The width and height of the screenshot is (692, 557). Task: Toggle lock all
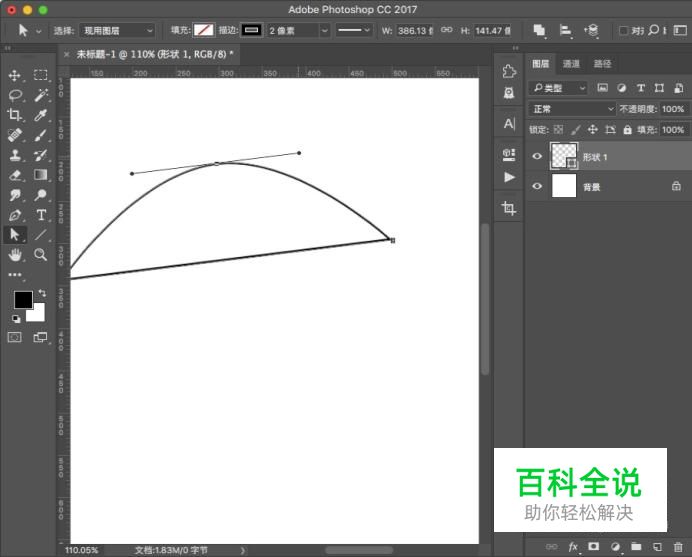627,130
